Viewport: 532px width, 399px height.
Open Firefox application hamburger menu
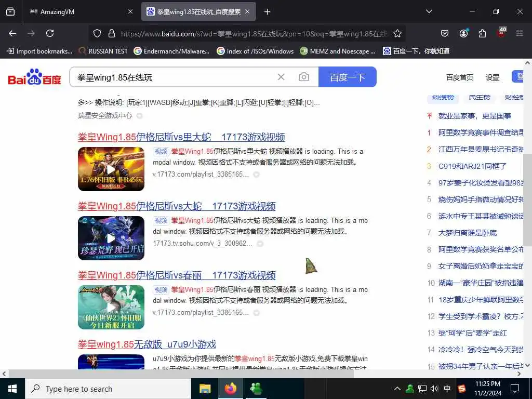[519, 33]
